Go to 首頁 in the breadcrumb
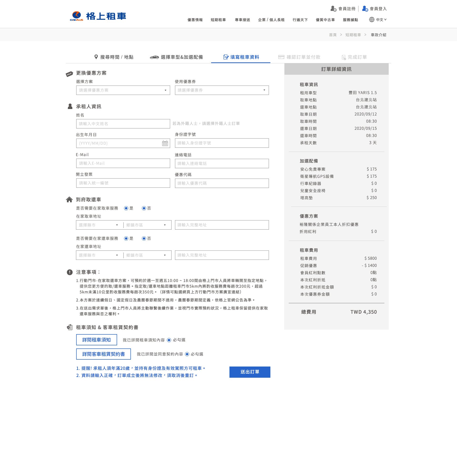457x476 pixels. pos(333,35)
